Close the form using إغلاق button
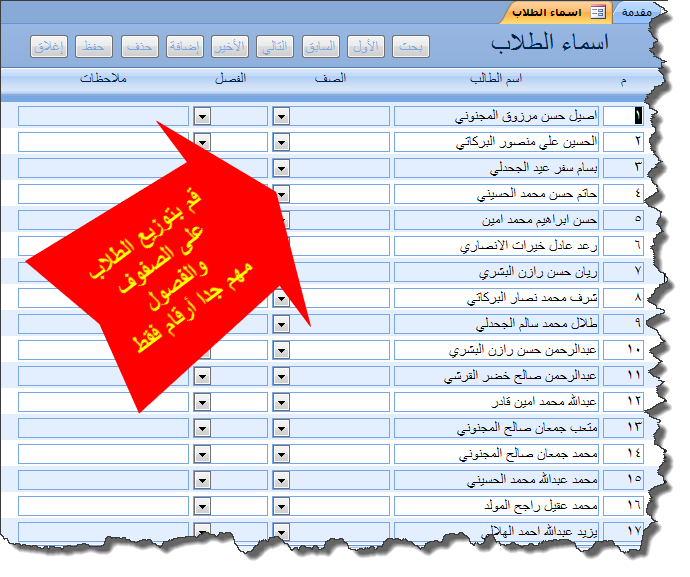The width and height of the screenshot is (690, 577). 49,46
